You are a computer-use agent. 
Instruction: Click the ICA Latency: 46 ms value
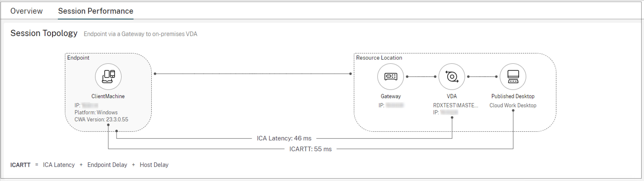pyautogui.click(x=284, y=138)
